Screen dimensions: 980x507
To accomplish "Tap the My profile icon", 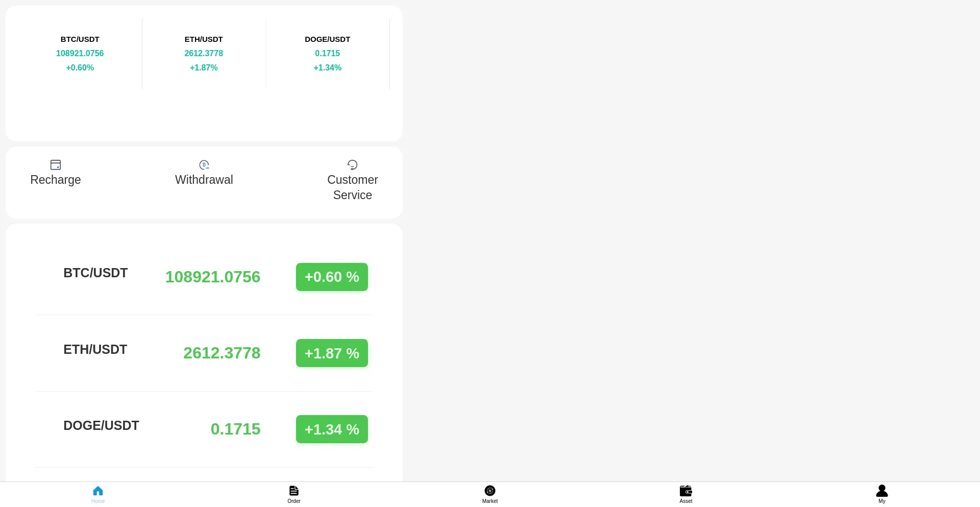I will pyautogui.click(x=881, y=490).
